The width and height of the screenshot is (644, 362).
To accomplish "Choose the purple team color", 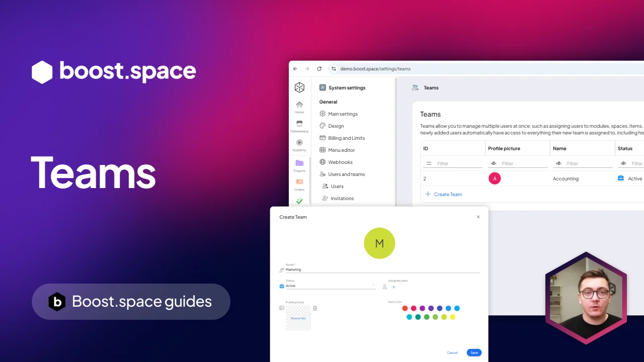I will point(422,308).
